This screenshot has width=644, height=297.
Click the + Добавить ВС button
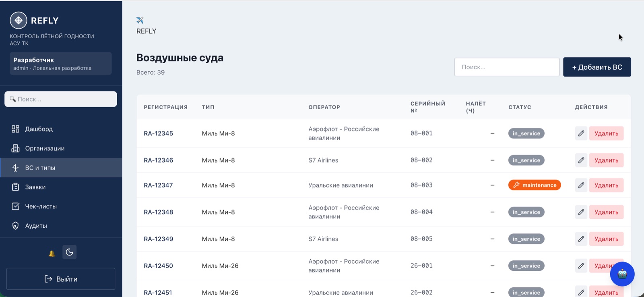(x=597, y=67)
